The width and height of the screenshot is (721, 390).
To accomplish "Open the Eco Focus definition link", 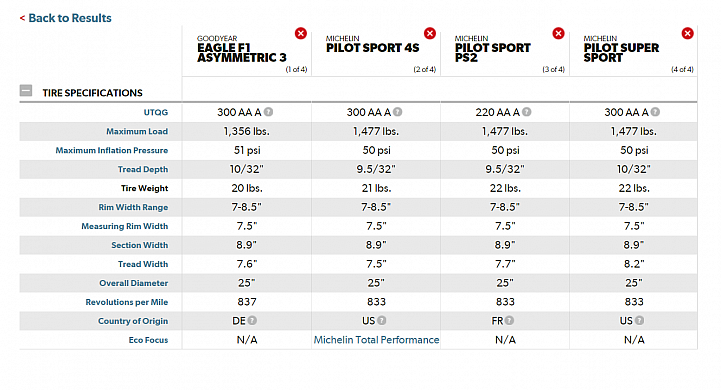I will click(x=148, y=340).
